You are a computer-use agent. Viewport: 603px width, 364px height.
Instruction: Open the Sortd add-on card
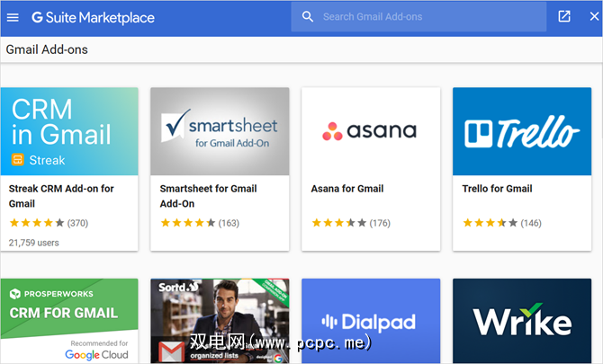pyautogui.click(x=220, y=321)
